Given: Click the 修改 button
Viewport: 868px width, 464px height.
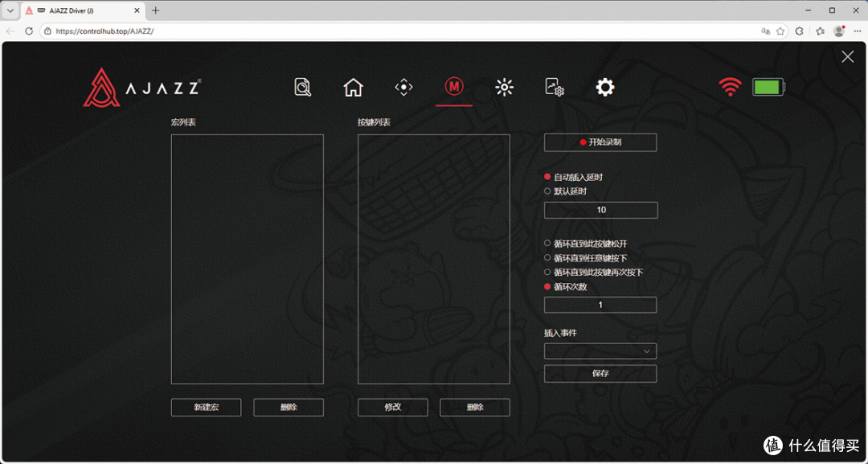Looking at the screenshot, I should click(x=392, y=408).
